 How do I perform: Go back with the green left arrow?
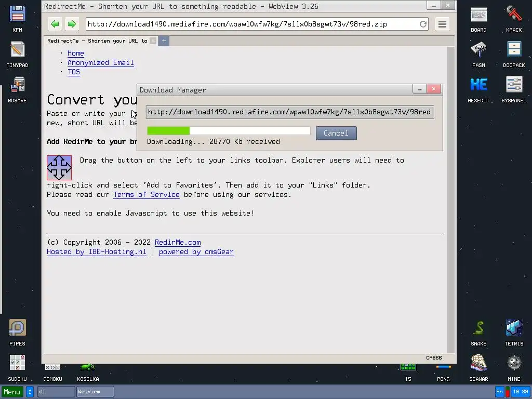(55, 24)
